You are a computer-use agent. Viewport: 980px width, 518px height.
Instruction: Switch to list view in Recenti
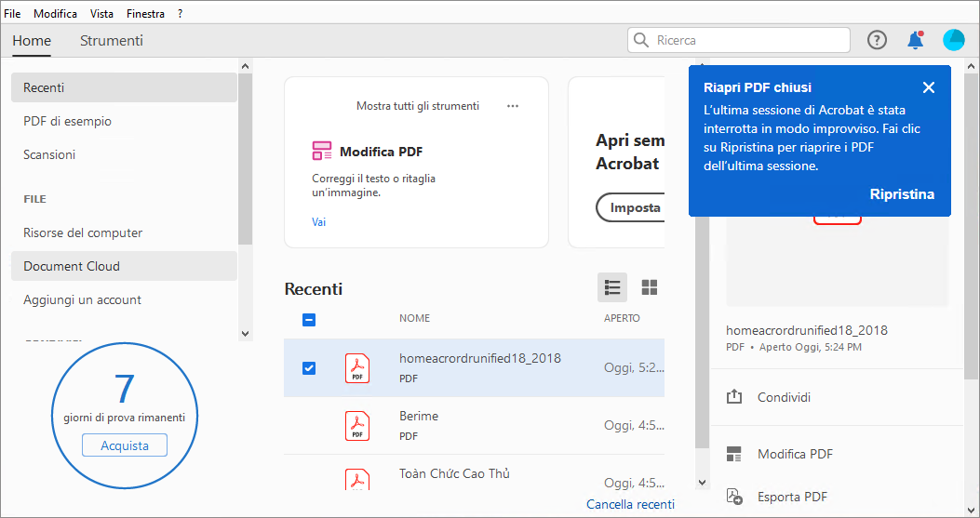coord(612,287)
